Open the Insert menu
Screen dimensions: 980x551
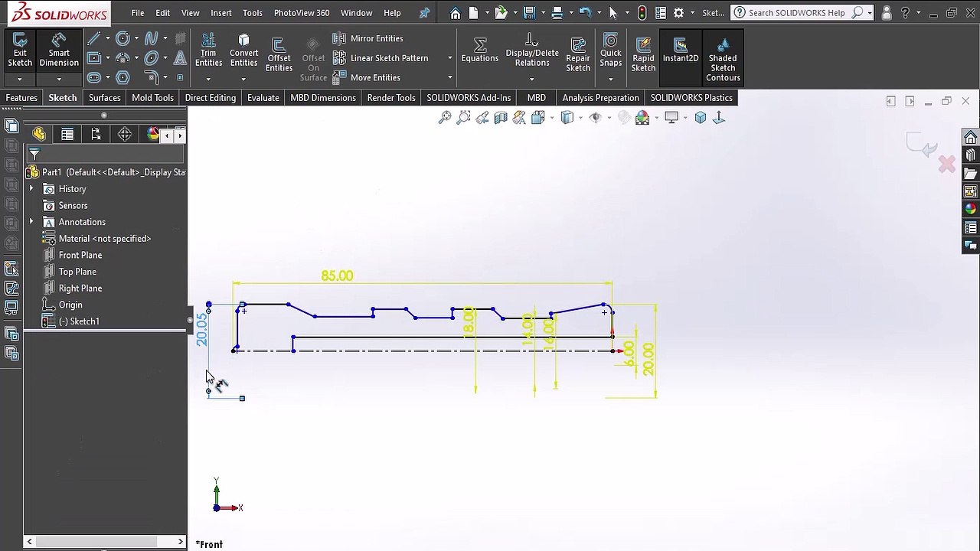point(221,13)
